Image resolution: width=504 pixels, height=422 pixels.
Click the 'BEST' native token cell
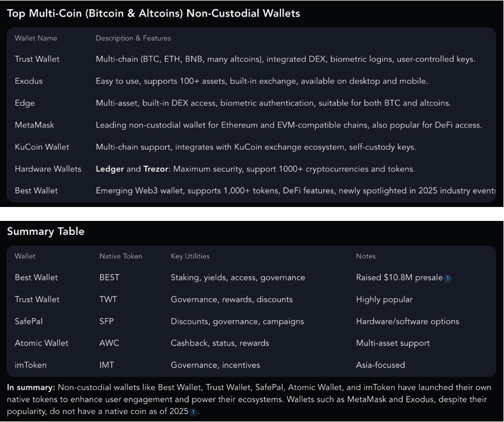tap(109, 277)
